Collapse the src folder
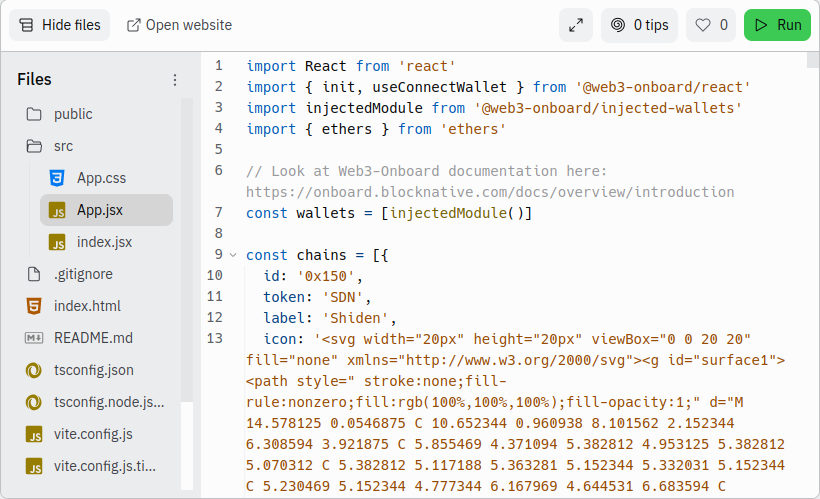 (63, 146)
